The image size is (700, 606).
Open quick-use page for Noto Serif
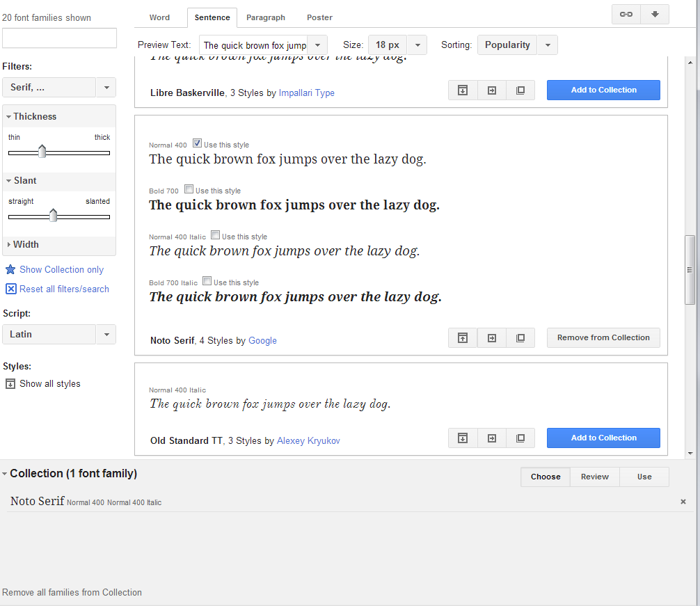coord(491,337)
